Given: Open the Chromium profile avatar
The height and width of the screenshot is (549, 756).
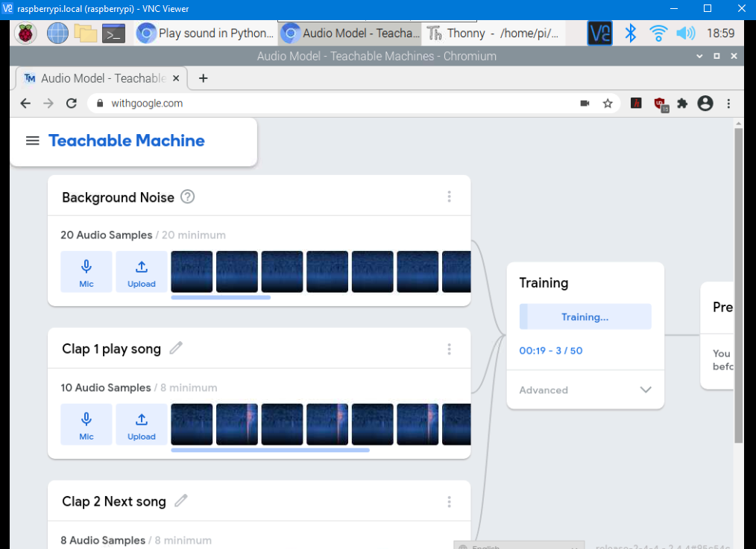Looking at the screenshot, I should tap(705, 103).
